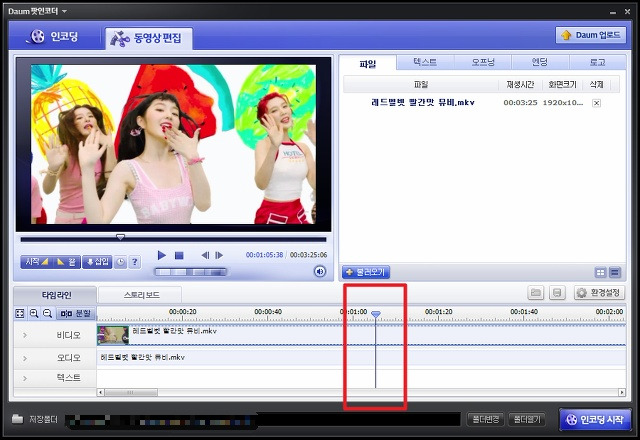Expand the 비디오 track
This screenshot has width=640, height=440.
[25, 335]
